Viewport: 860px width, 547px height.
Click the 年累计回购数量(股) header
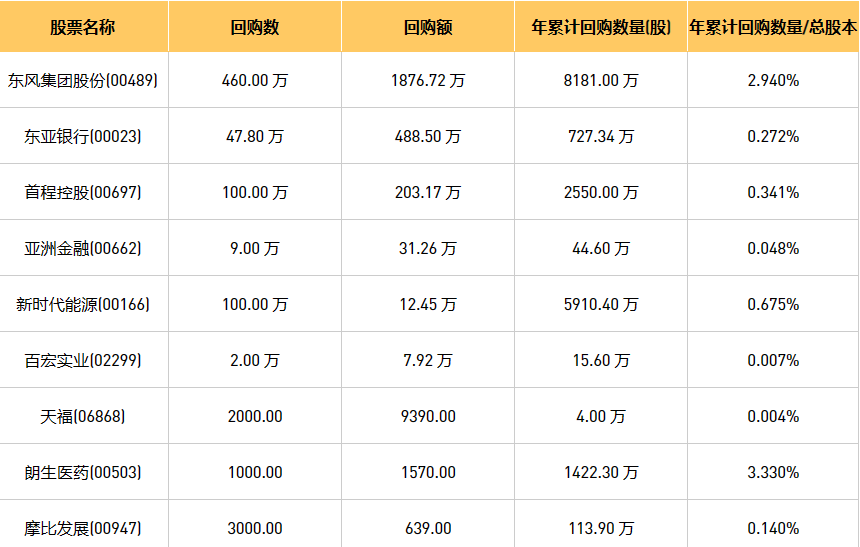[x=601, y=27]
